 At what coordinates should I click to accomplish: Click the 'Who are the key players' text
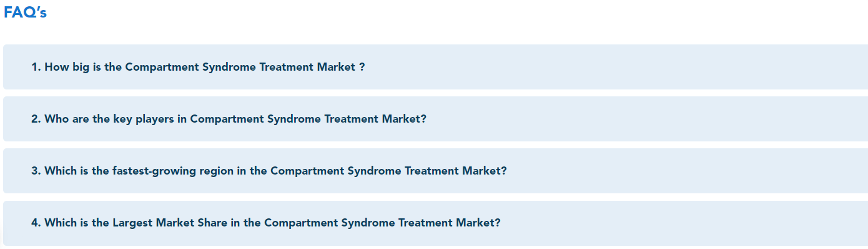click(x=109, y=119)
